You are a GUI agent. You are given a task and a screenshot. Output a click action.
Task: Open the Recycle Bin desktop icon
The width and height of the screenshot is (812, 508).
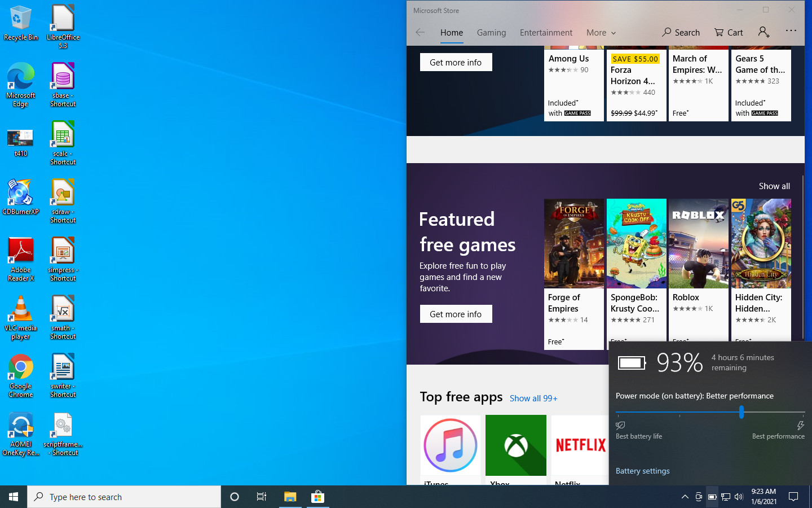coord(21,23)
